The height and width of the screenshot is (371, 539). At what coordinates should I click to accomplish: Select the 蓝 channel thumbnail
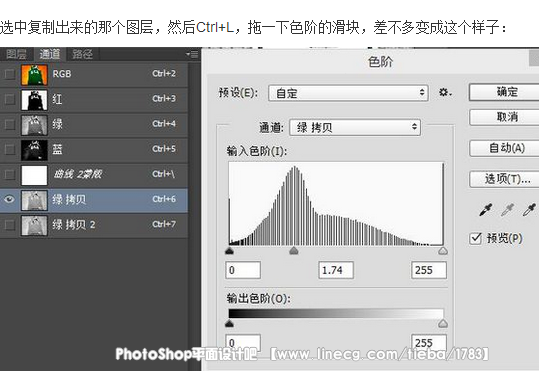click(x=34, y=150)
